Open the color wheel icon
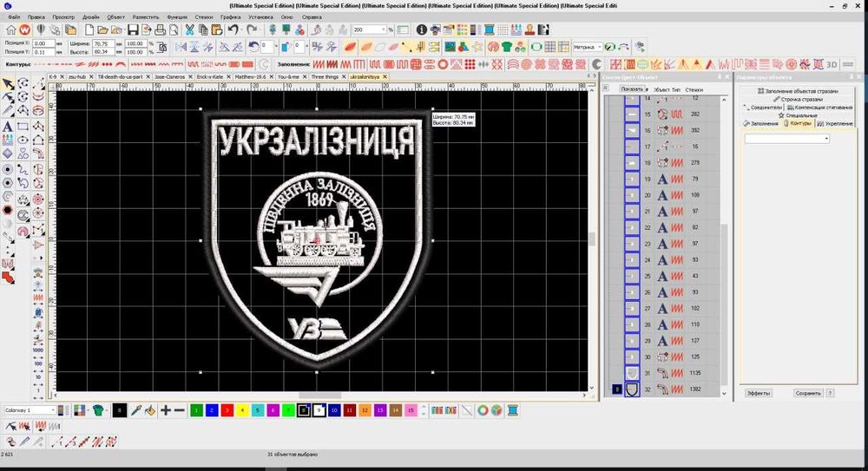868x471 pixels. (x=483, y=410)
